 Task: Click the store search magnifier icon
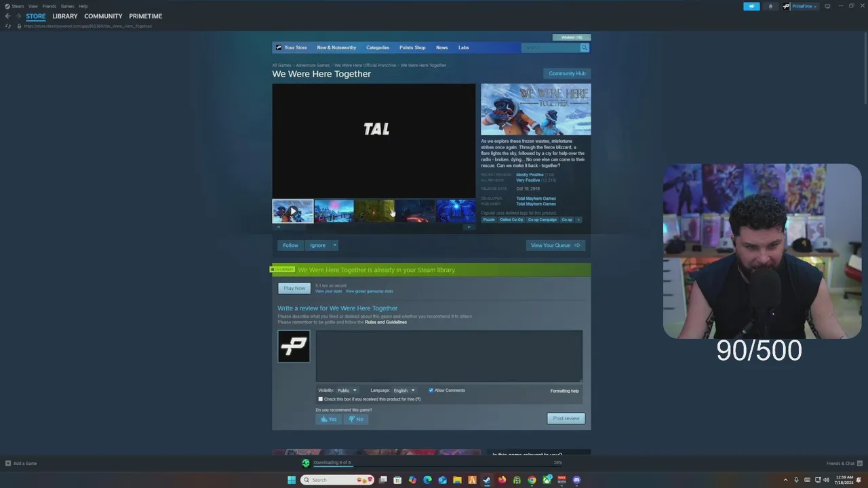click(585, 47)
